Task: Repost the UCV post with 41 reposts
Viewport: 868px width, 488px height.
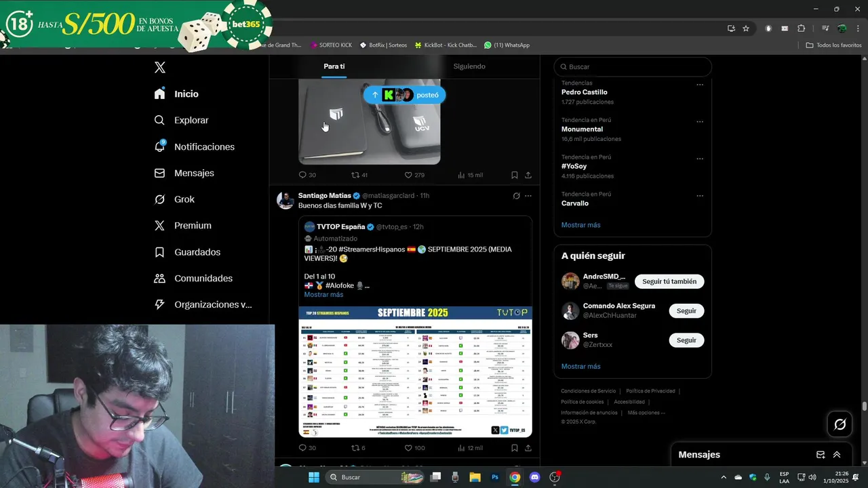Action: 359,175
